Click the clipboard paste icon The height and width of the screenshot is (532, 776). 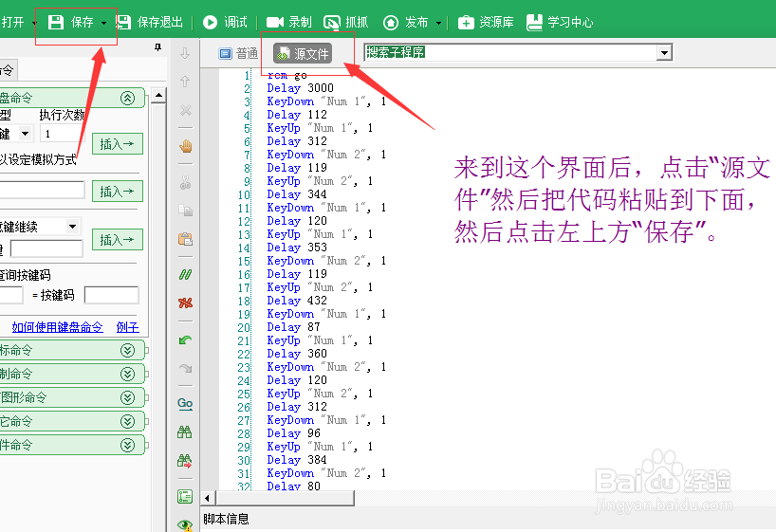tap(186, 239)
